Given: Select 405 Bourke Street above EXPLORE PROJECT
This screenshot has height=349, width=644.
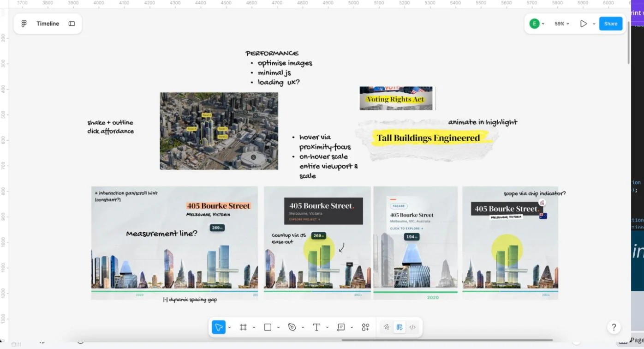Looking at the screenshot, I should (322, 206).
